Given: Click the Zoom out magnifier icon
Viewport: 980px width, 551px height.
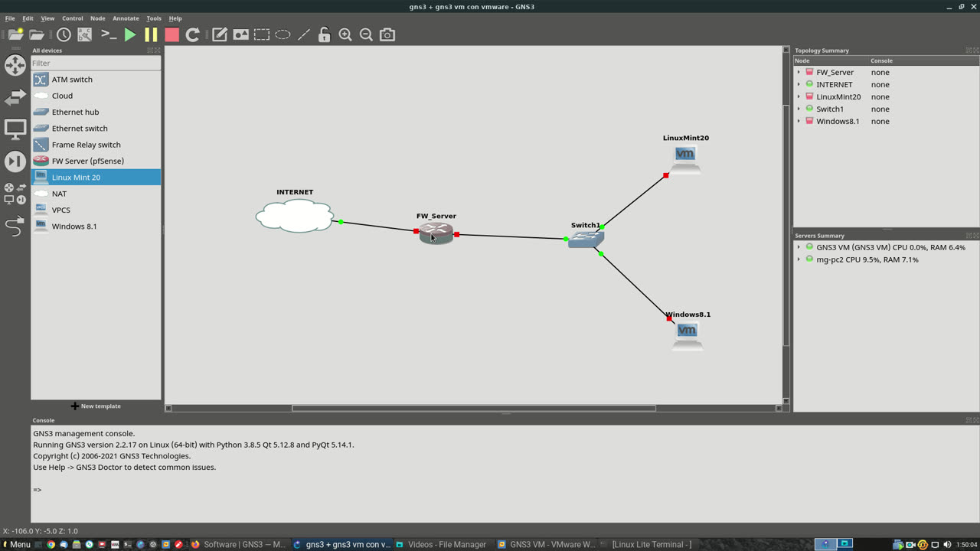Looking at the screenshot, I should pyautogui.click(x=366, y=34).
